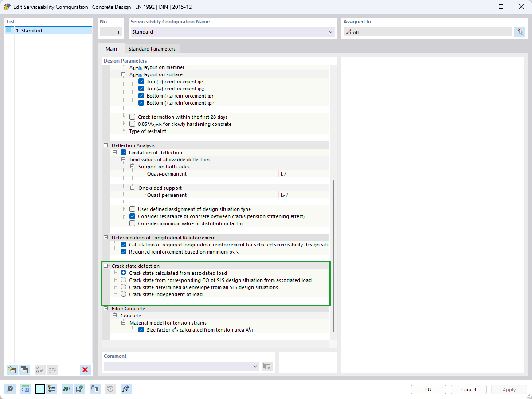This screenshot has width=532, height=399.
Task: Enable User-defined assignment of design situation type
Action: click(x=132, y=209)
